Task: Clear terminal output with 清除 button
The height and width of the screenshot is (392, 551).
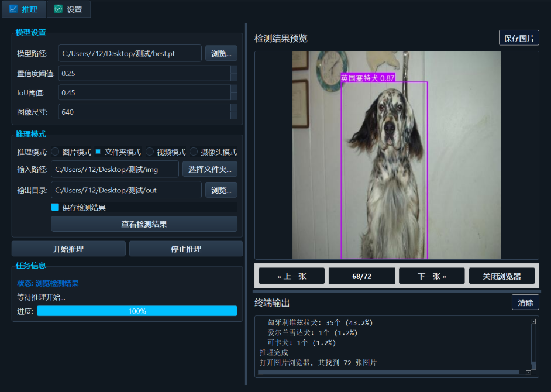Action: tap(525, 302)
